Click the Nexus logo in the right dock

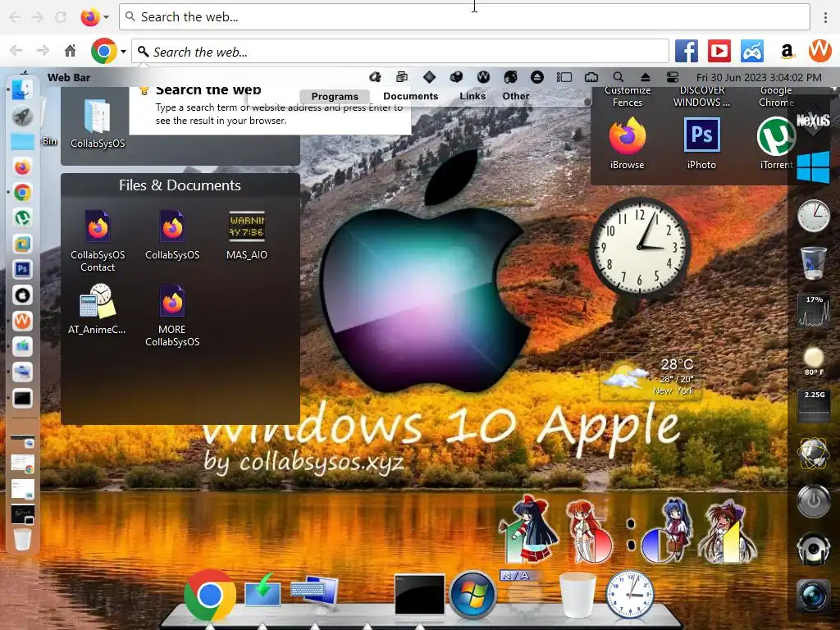pos(813,120)
